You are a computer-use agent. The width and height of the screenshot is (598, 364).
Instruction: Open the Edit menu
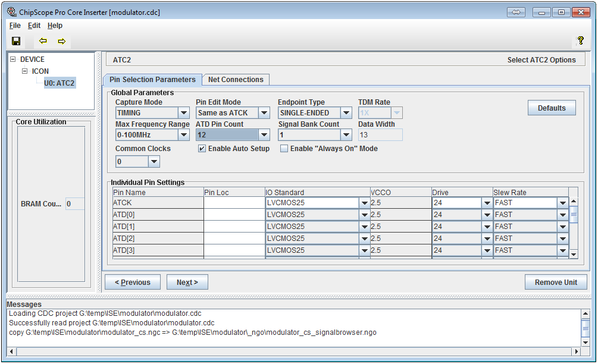pos(34,26)
